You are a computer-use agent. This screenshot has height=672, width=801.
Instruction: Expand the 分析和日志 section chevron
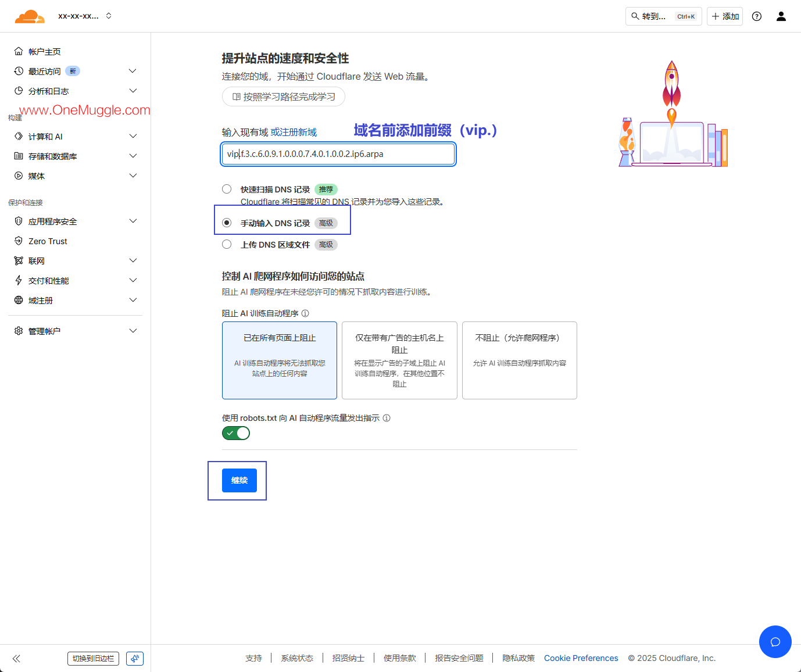(133, 91)
